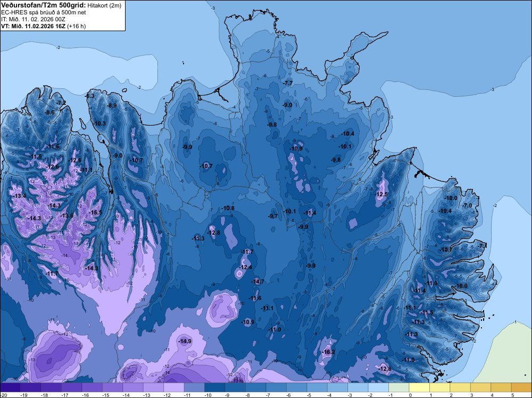Click the -7.0 temperature label
Screen dimensions: 532x398
pyautogui.click(x=468, y=205)
